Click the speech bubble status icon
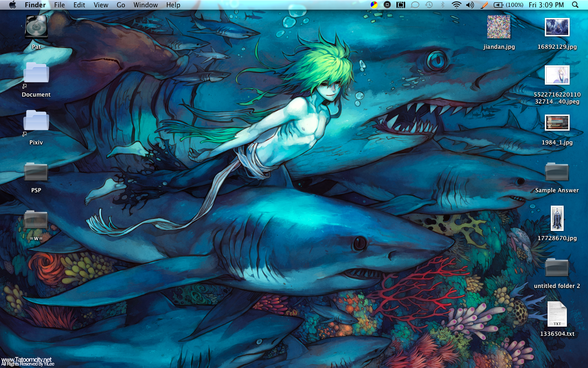The image size is (588, 368). pyautogui.click(x=415, y=5)
